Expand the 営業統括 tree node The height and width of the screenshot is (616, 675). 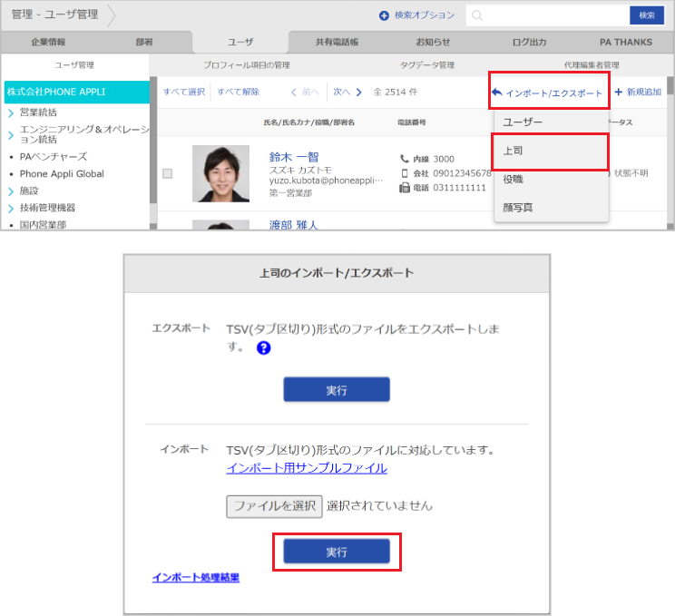[10, 112]
